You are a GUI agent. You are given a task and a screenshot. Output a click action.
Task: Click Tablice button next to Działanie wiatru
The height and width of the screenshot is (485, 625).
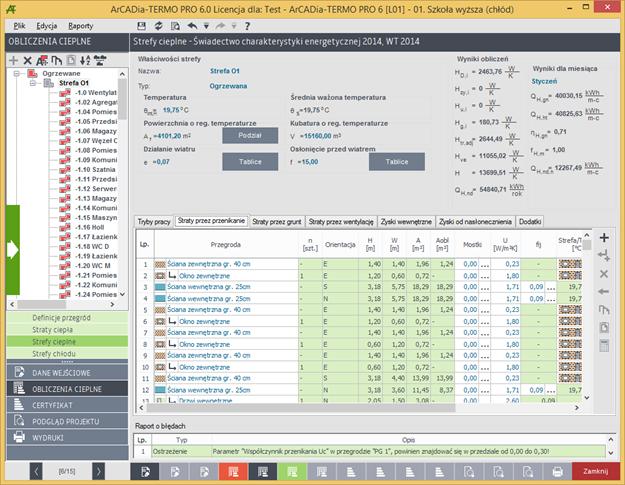[250, 162]
